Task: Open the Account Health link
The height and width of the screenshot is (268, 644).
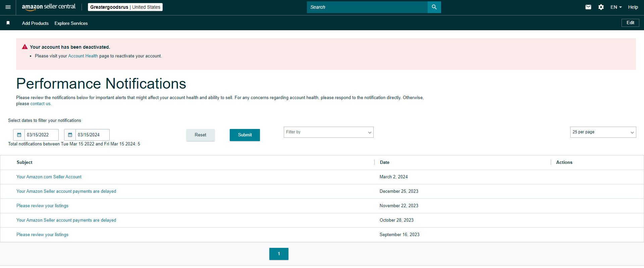Action: 83,56
